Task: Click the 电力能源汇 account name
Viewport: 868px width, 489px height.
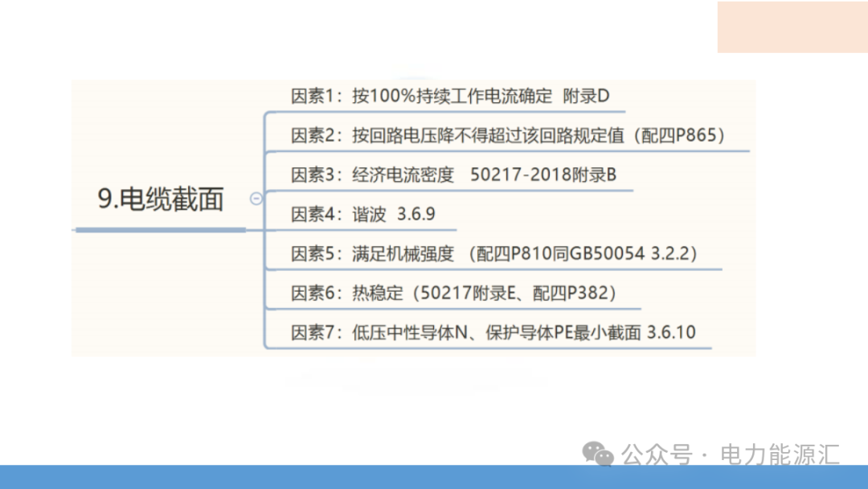Action: click(x=780, y=455)
